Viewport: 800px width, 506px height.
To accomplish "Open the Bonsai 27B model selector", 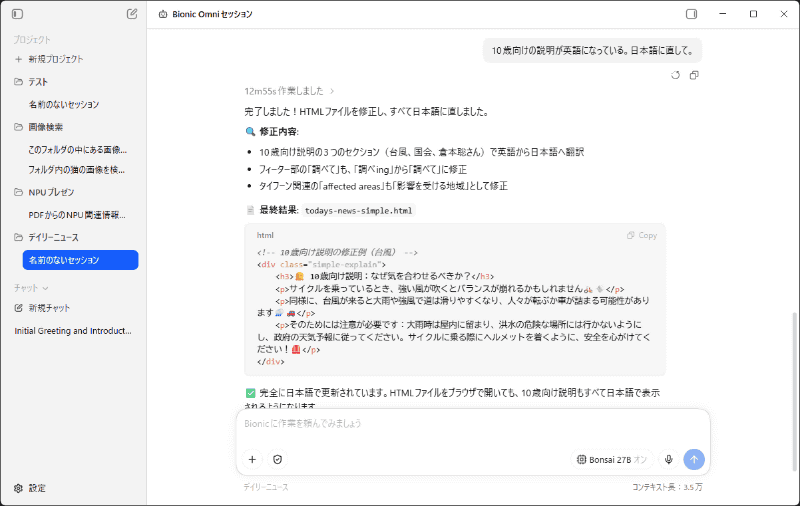I will (x=611, y=460).
